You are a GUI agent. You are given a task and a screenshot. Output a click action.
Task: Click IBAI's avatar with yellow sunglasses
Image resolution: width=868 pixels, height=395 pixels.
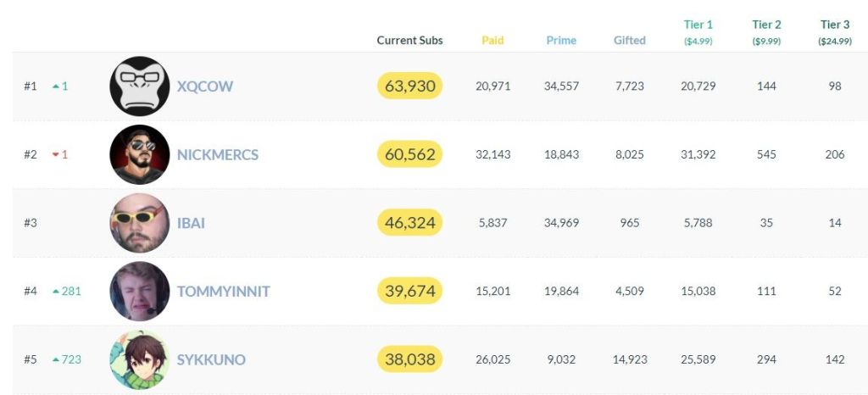(x=140, y=223)
